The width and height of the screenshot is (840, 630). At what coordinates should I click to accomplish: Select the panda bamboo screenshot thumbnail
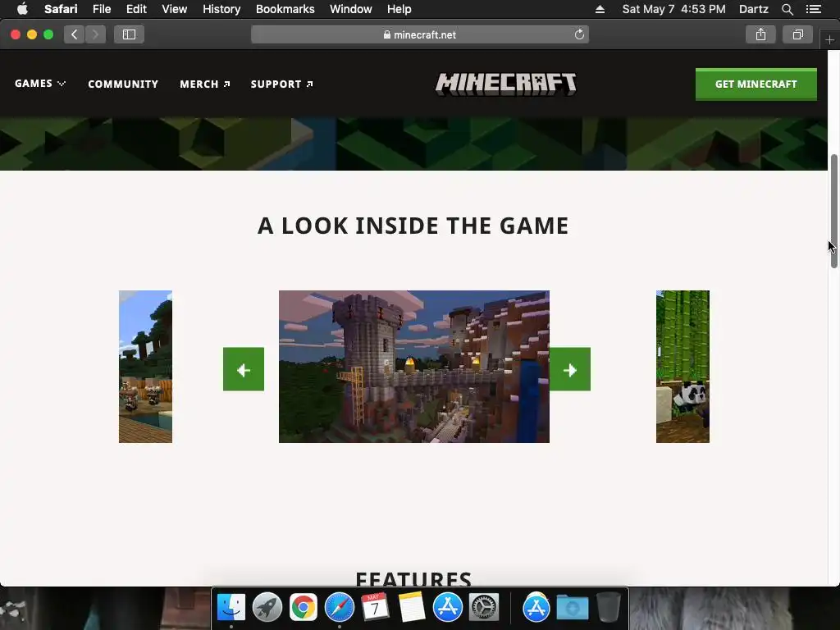(682, 367)
